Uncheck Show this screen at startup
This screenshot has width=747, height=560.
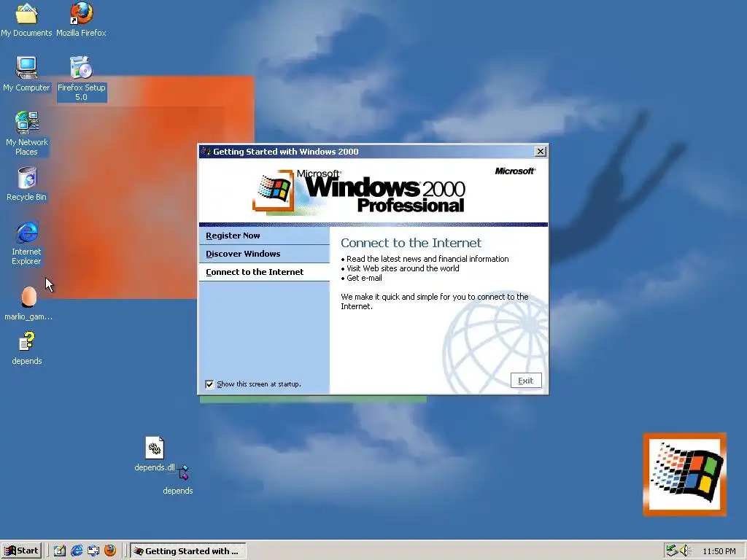(x=209, y=384)
